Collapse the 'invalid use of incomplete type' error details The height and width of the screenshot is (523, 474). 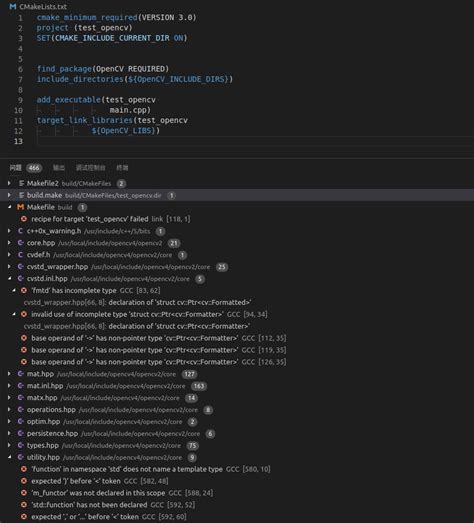(x=14, y=315)
